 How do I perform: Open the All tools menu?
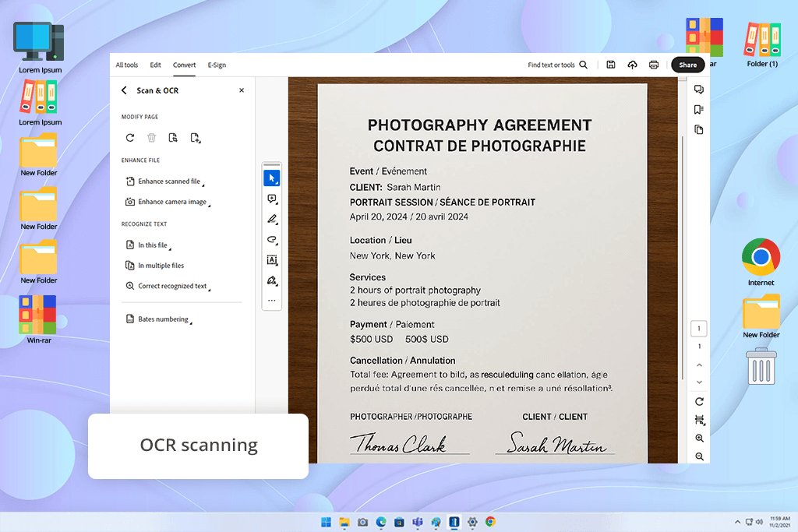coord(126,65)
